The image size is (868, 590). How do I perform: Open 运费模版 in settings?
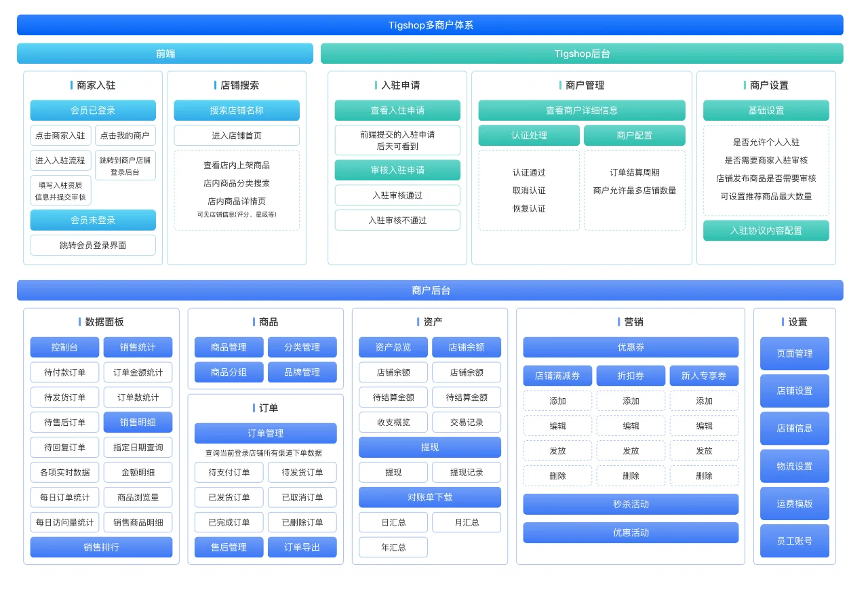(x=794, y=503)
